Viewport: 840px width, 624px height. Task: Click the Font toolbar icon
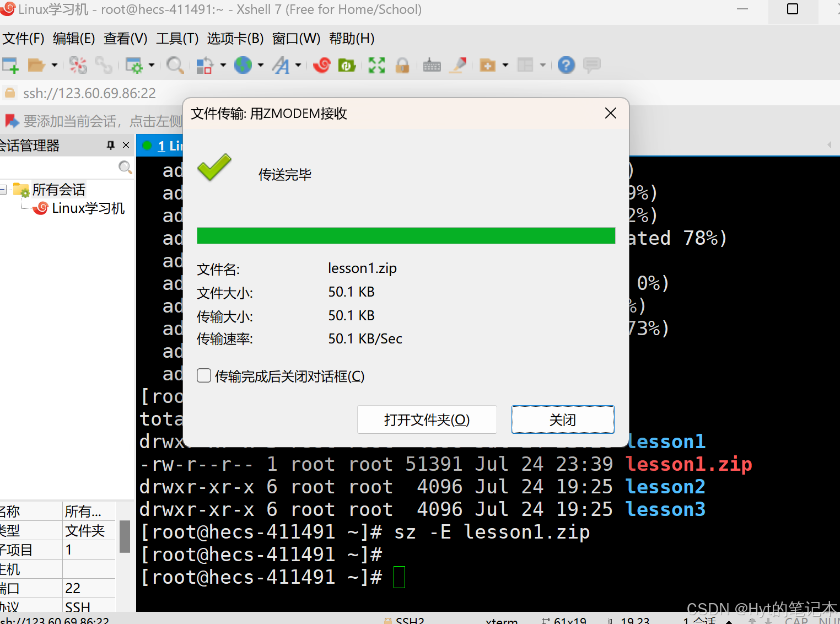281,65
